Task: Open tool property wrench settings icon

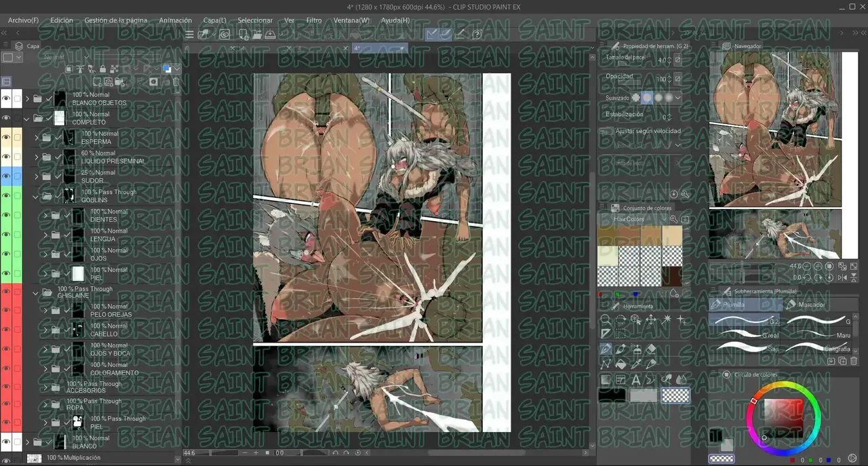Action: point(685,195)
